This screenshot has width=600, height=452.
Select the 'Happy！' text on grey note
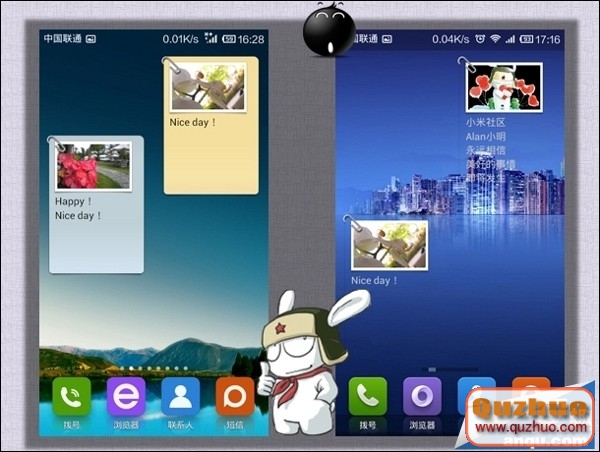coord(73,201)
